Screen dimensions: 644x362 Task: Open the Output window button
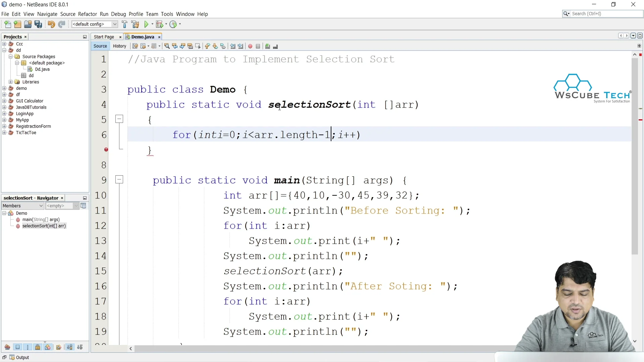click(x=19, y=357)
